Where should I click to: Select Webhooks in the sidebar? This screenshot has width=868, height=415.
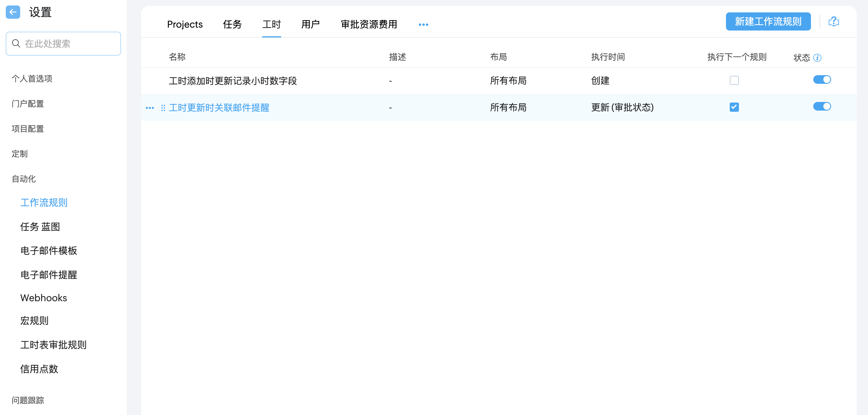coord(44,298)
